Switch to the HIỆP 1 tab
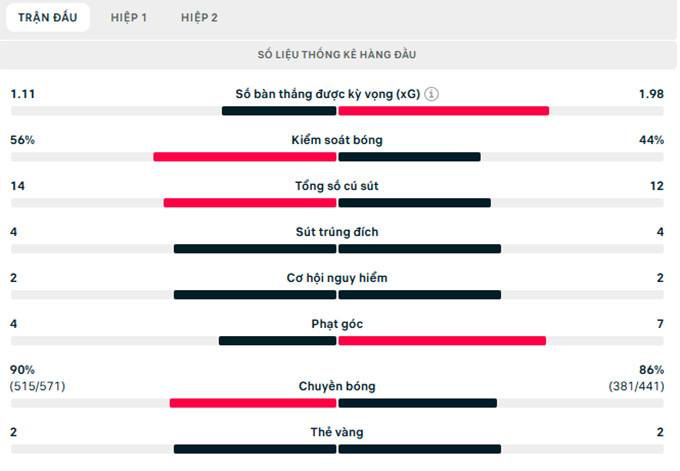The width and height of the screenshot is (680, 471). tap(129, 17)
